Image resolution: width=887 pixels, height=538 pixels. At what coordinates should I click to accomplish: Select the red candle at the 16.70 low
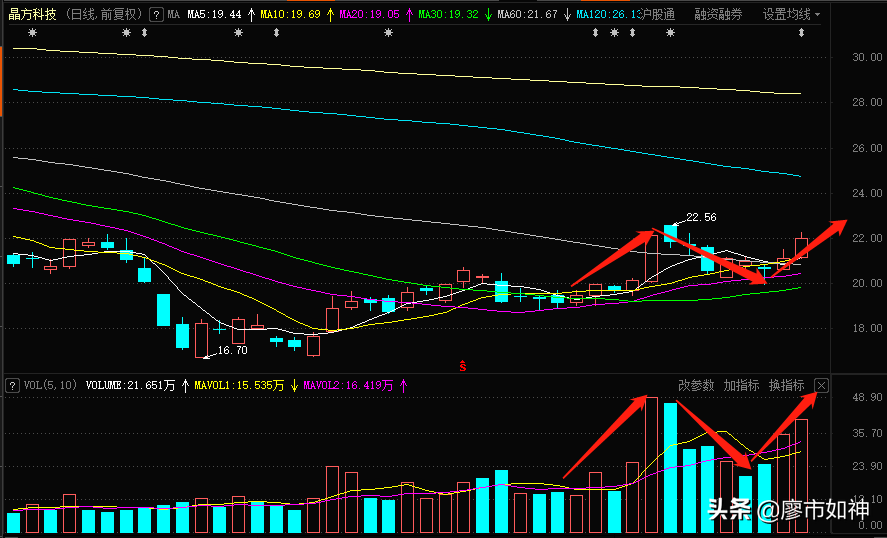[201, 339]
